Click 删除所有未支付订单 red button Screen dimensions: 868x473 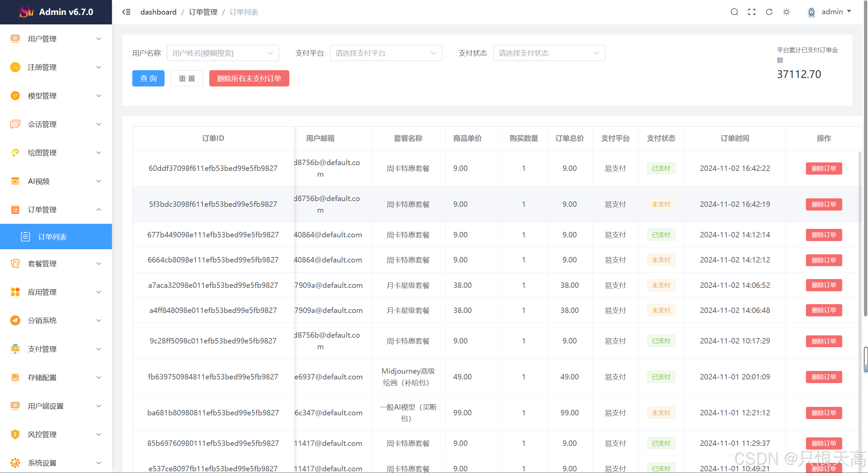click(x=249, y=78)
